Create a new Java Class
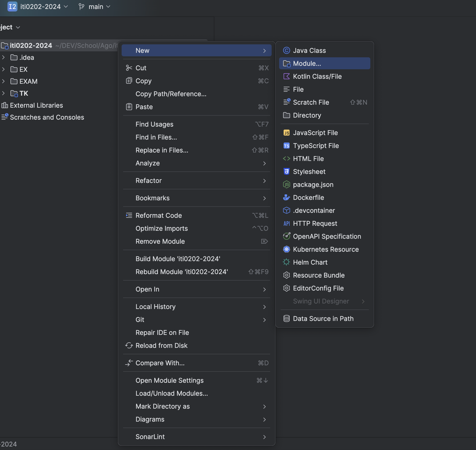476x450 pixels. [309, 50]
